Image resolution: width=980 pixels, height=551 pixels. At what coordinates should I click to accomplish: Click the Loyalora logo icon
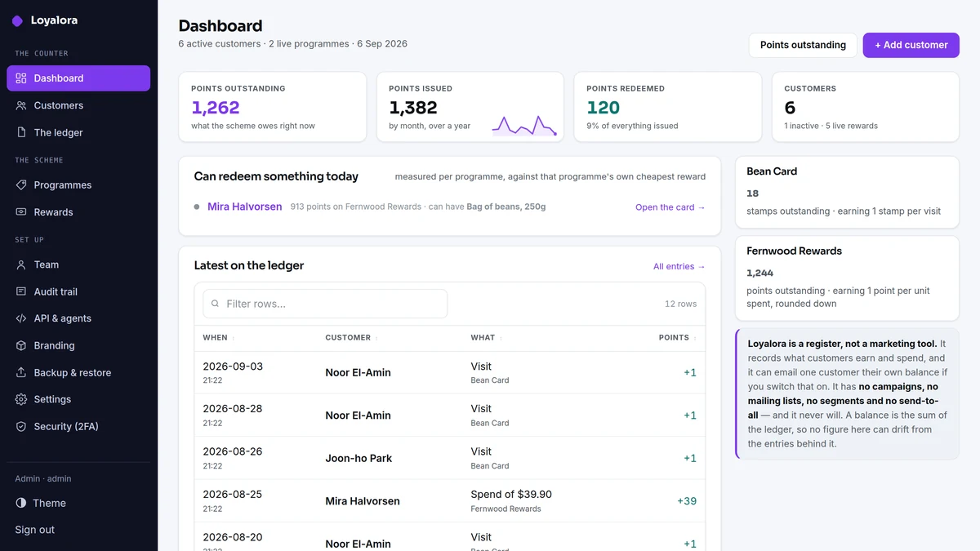pyautogui.click(x=17, y=20)
